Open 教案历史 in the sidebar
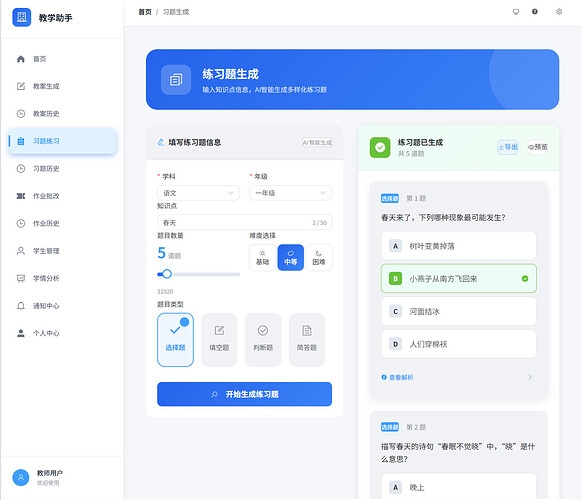Screen dimensions: 582x500 pos(62,114)
